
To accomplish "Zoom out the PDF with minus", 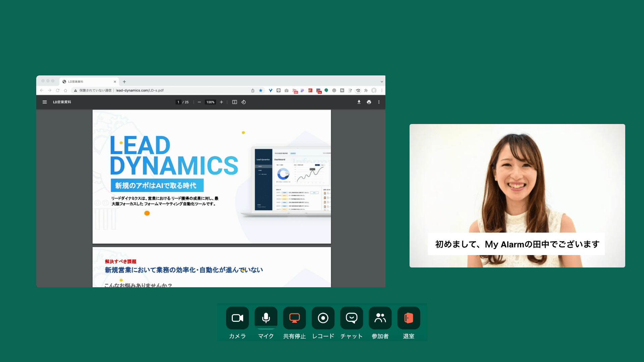I will click(x=199, y=102).
